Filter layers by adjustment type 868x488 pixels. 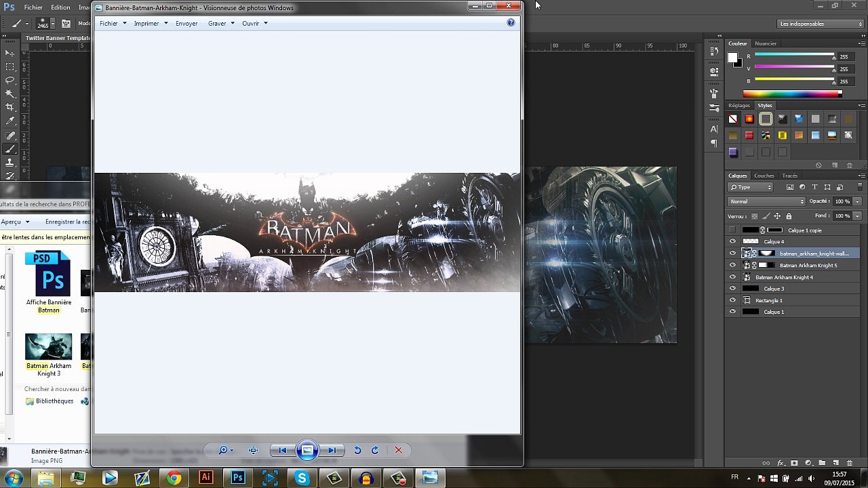coord(802,187)
